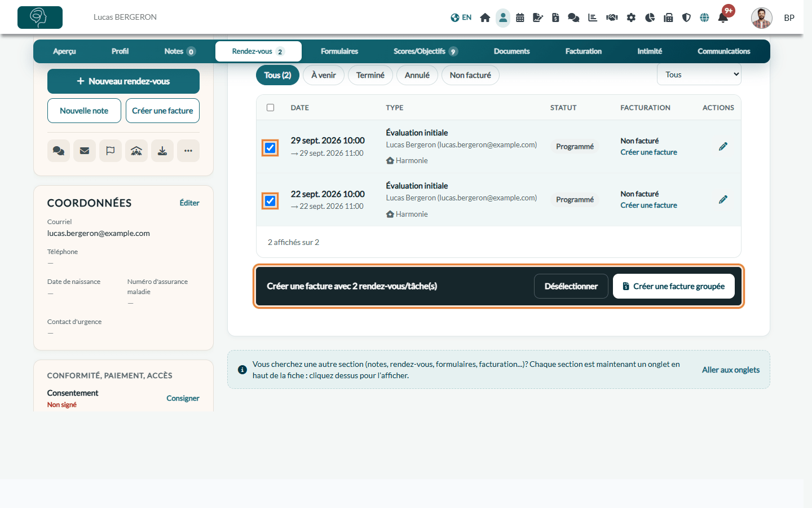The image size is (812, 508).
Task: Edit the 29 sept. 2026 appointment pencil
Action: coord(723,147)
